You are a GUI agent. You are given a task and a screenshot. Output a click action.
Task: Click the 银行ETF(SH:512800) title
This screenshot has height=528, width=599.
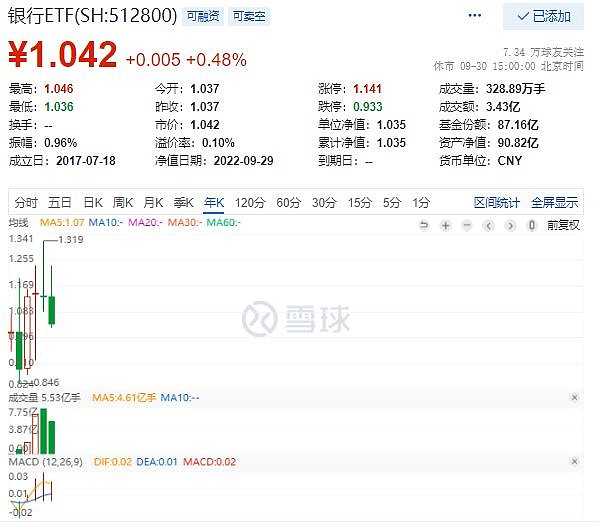click(92, 16)
